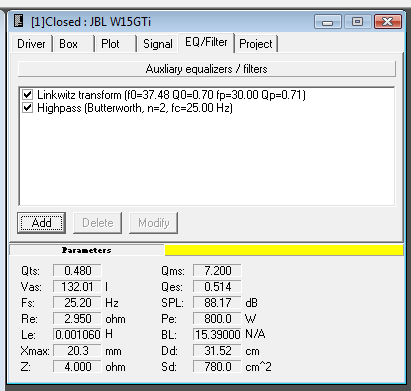Open the Project tab

coord(256,44)
